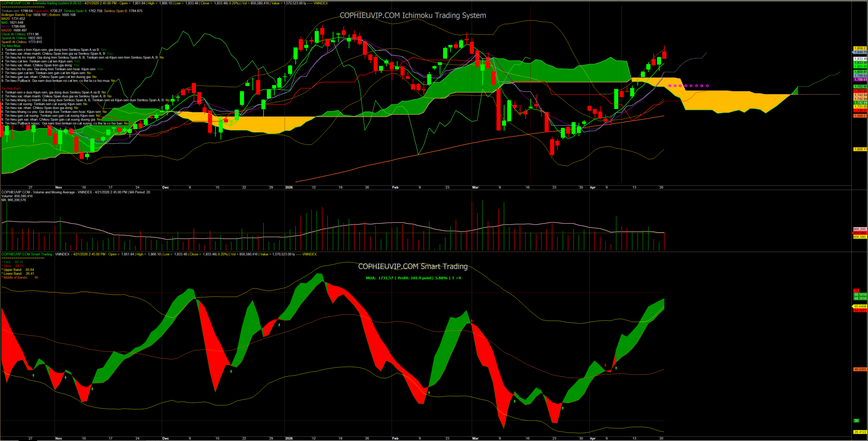The width and height of the screenshot is (868, 441).
Task: Click magenta circle marker number 1
Action: [x=670, y=86]
